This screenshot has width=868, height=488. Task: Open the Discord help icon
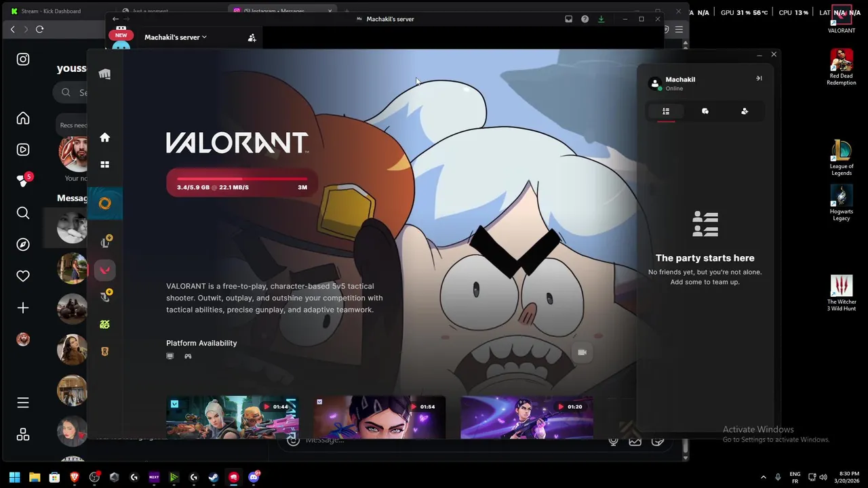[x=585, y=19]
